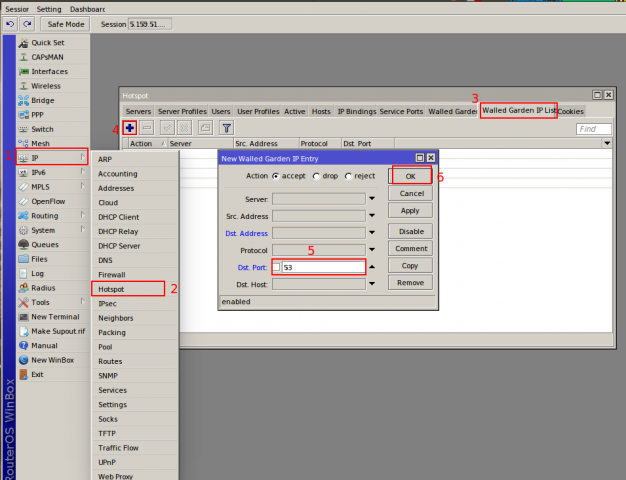Click the remove (minus) toolbar icon
626x480 pixels.
click(147, 128)
